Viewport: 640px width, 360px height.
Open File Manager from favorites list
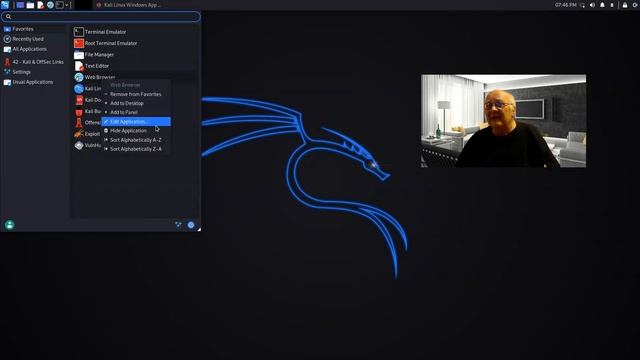coord(135,55)
